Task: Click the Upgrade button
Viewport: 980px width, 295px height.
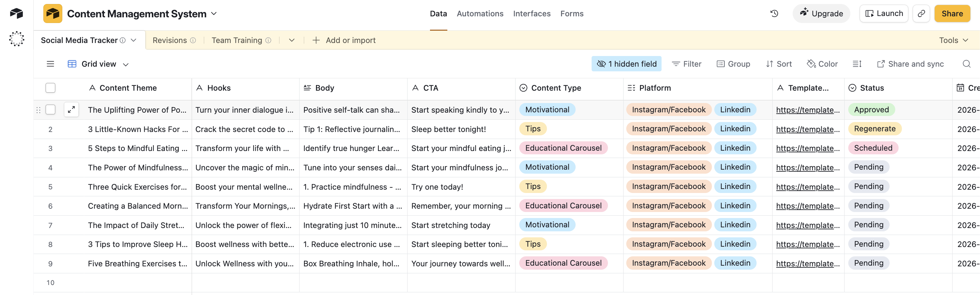Action: [821, 14]
